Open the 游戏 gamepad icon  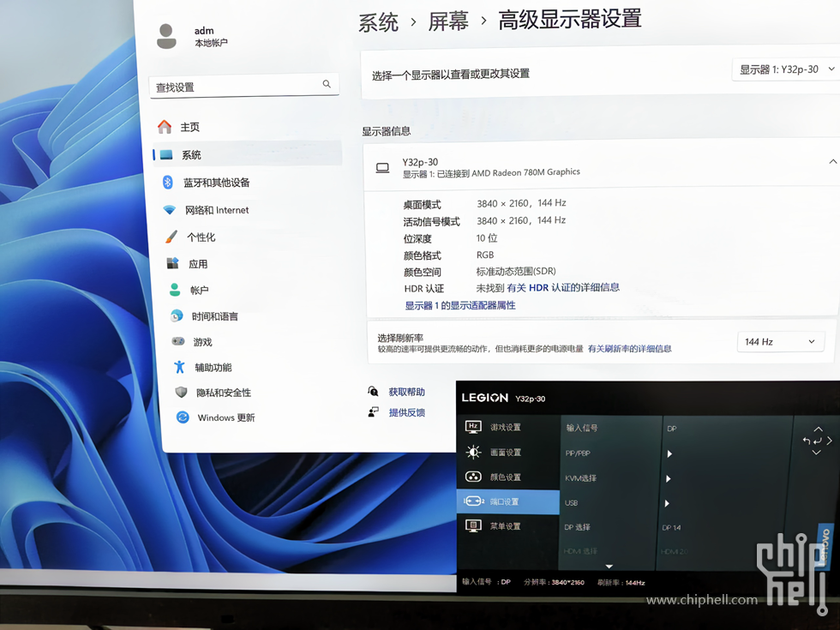pos(178,341)
